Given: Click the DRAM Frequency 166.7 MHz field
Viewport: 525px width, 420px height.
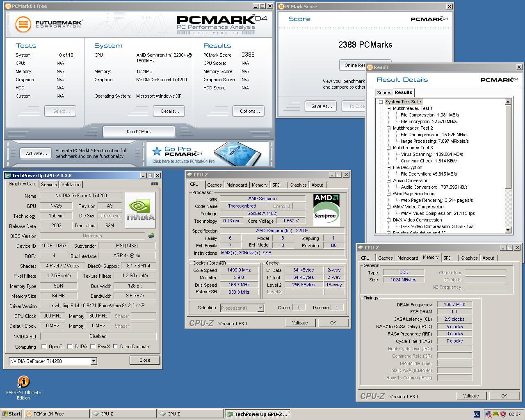Looking at the screenshot, I should coord(454,305).
